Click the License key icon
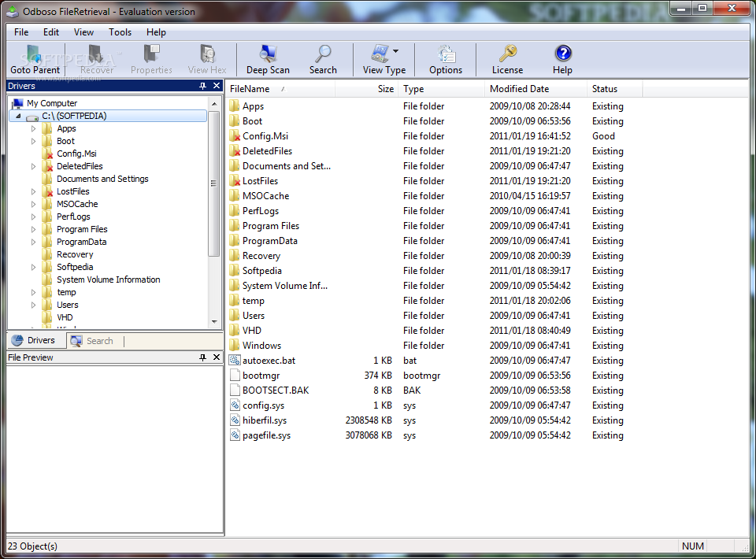 point(508,54)
